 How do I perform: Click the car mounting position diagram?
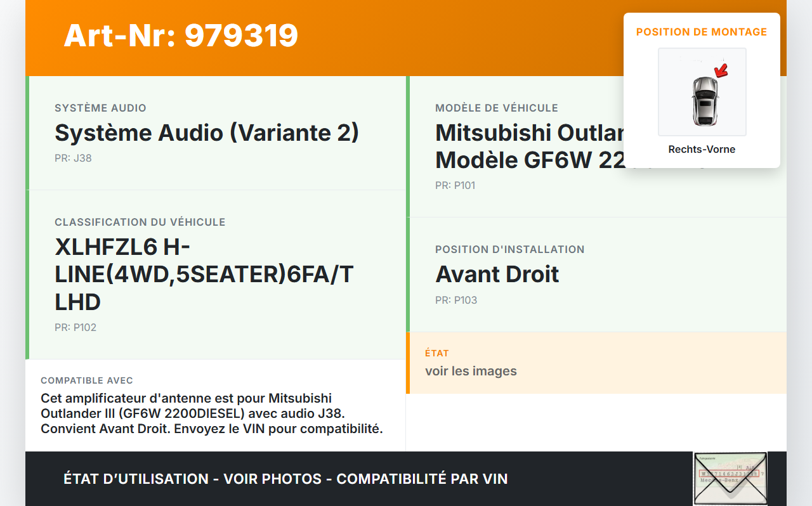(702, 92)
